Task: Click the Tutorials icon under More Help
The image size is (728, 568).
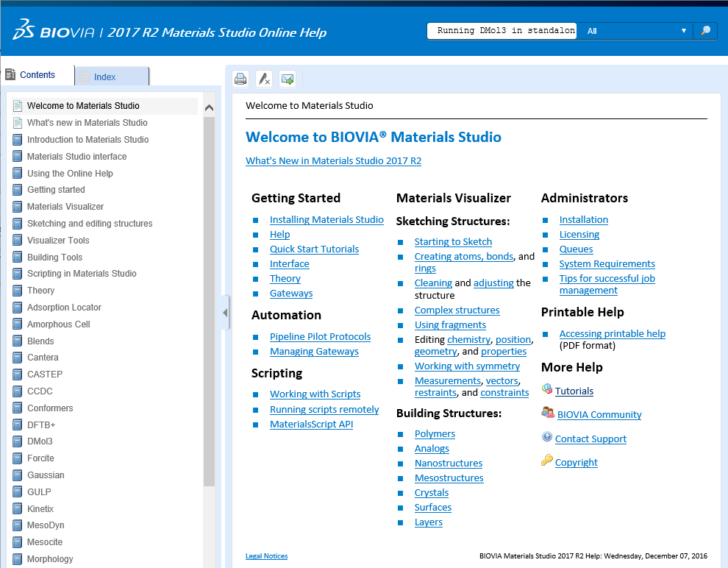Action: click(x=547, y=389)
